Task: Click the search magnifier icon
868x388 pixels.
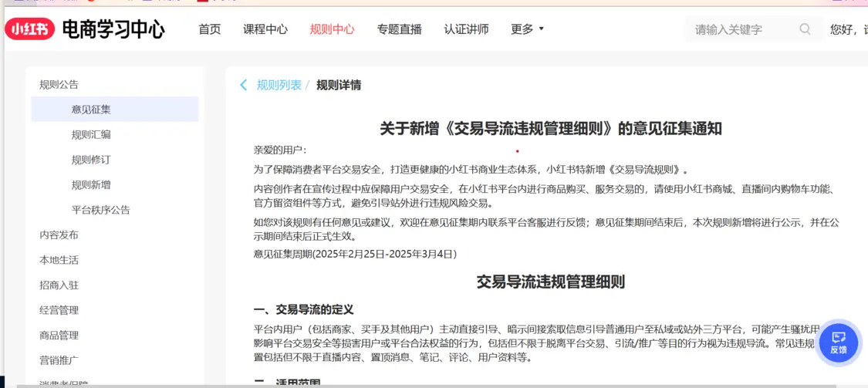Action: point(805,29)
